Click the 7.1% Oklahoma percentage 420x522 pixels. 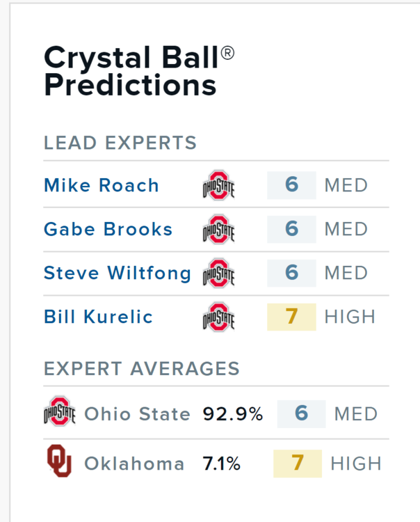point(222,464)
